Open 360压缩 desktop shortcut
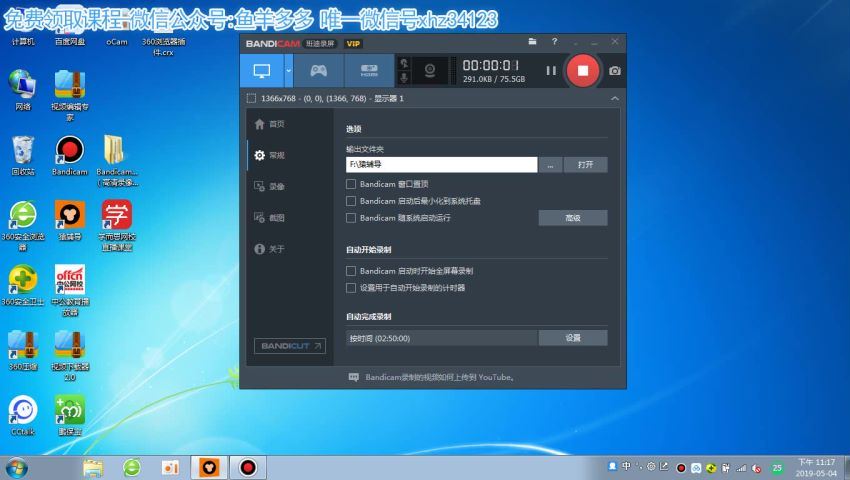850x480 pixels. click(23, 351)
